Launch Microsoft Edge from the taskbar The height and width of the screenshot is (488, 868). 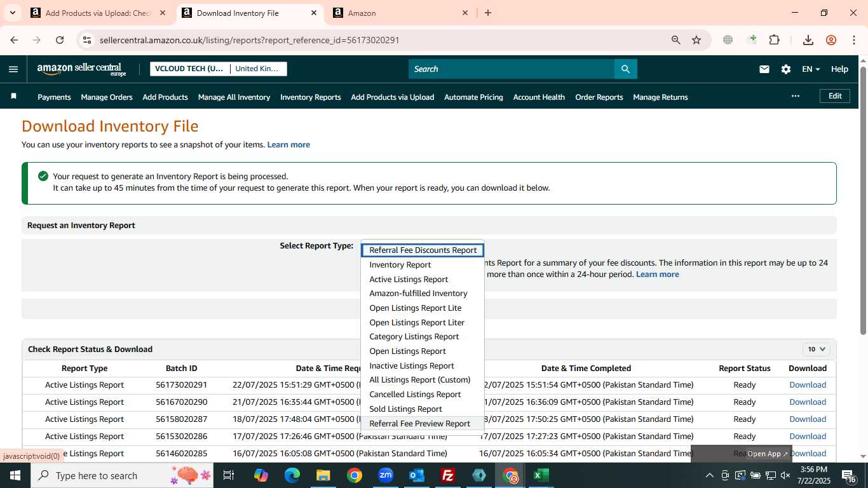[x=292, y=475]
